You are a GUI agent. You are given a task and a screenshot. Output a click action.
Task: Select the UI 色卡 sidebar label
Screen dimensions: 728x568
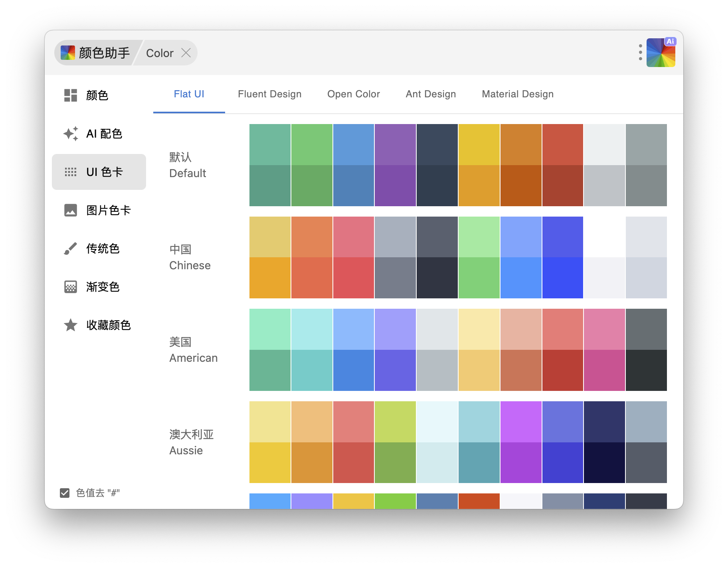[104, 172]
